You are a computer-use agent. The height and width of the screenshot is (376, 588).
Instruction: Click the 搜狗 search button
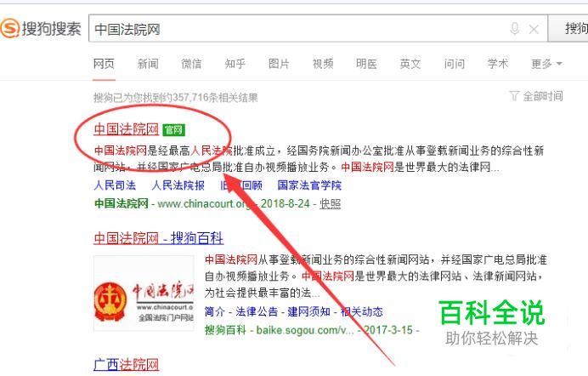point(568,29)
